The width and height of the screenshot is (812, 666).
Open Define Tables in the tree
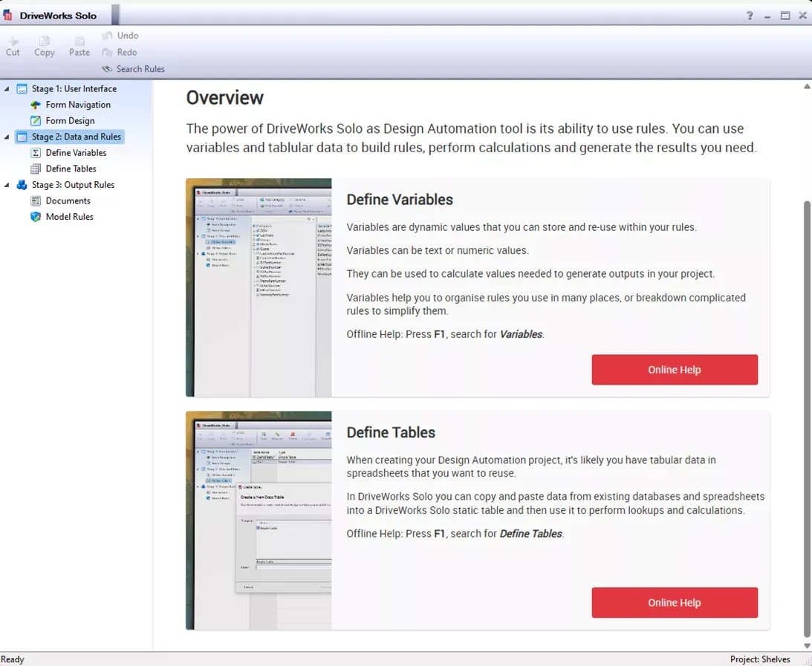[71, 169]
